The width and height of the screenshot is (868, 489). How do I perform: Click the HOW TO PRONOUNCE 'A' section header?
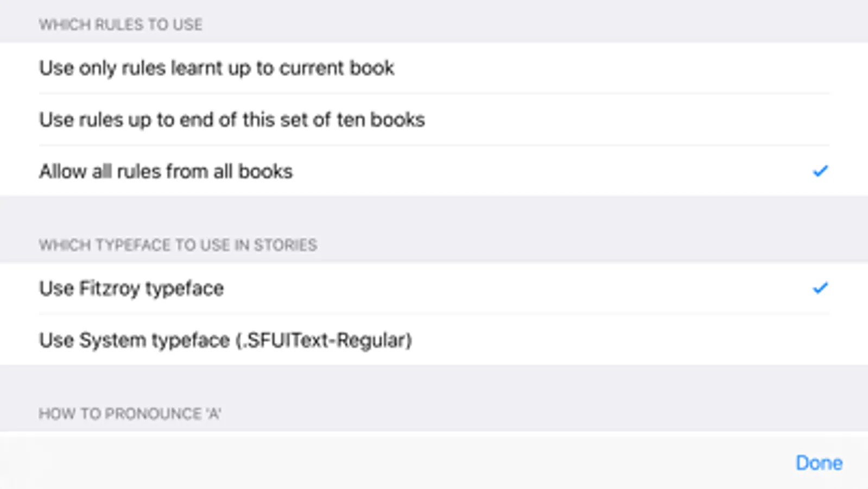130,413
